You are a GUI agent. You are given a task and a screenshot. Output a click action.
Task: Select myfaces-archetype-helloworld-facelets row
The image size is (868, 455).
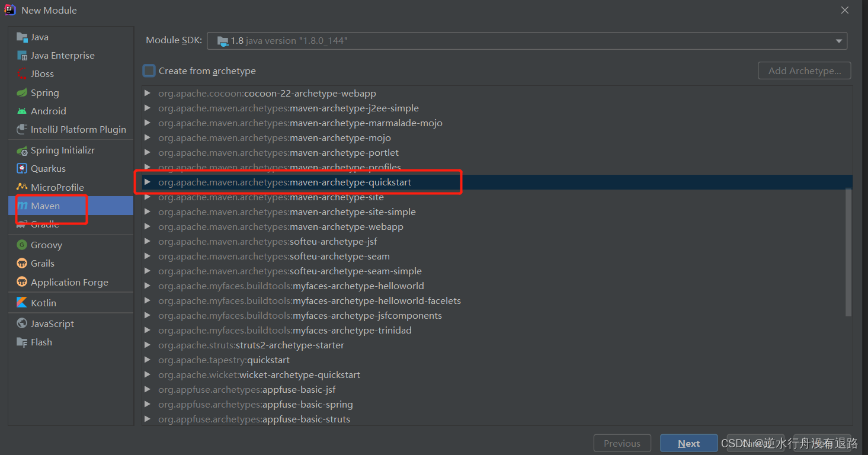coord(498,300)
